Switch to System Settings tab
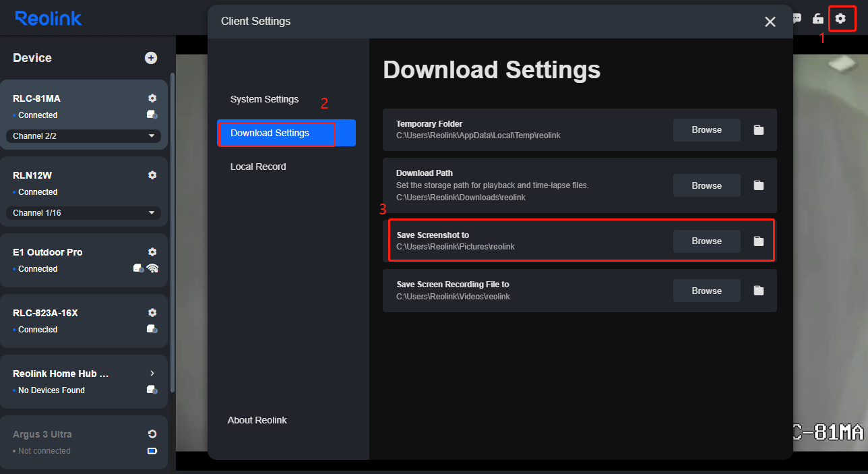This screenshot has height=474, width=868. pos(264,99)
